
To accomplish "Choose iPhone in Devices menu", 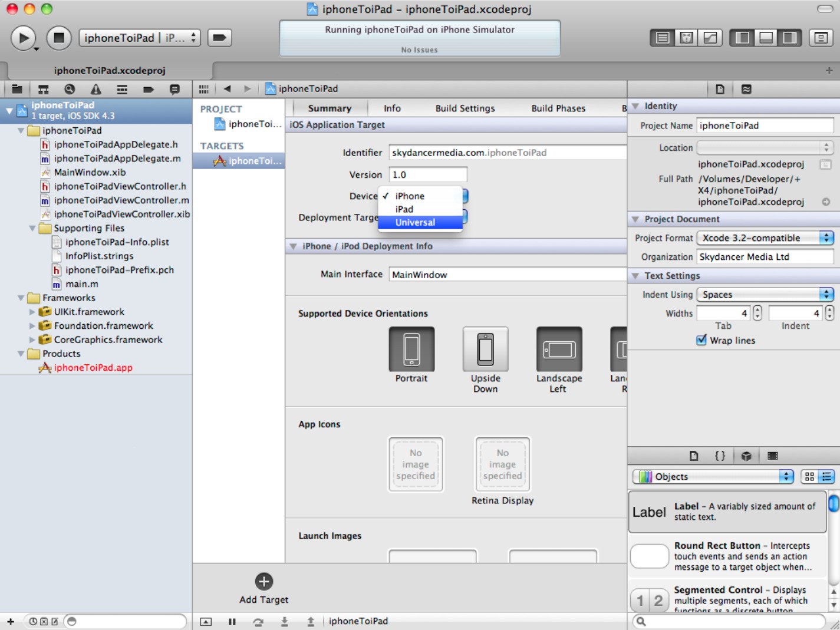I will tap(420, 196).
